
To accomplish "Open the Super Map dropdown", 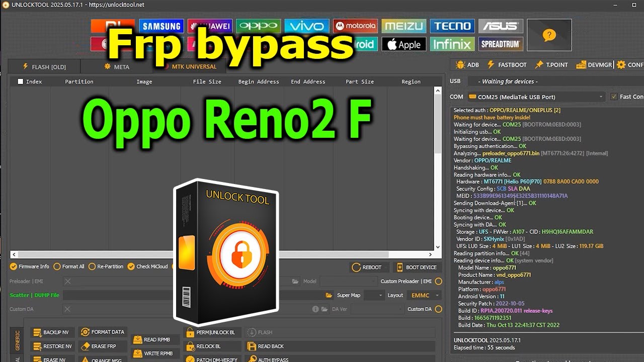I will 374,296.
